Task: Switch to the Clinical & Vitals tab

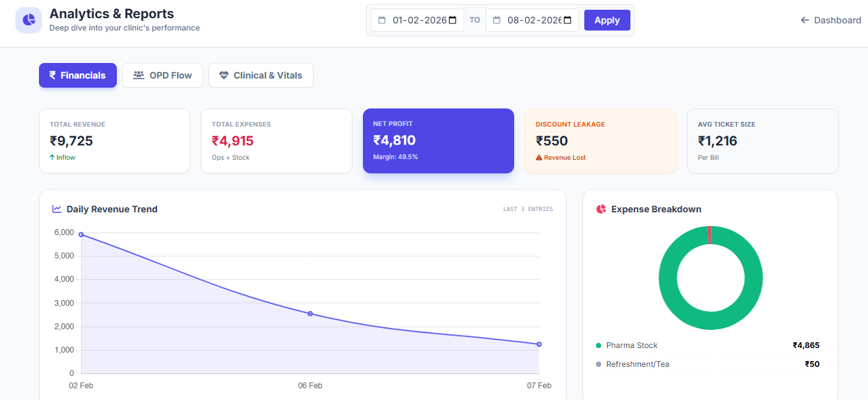Action: [x=260, y=75]
